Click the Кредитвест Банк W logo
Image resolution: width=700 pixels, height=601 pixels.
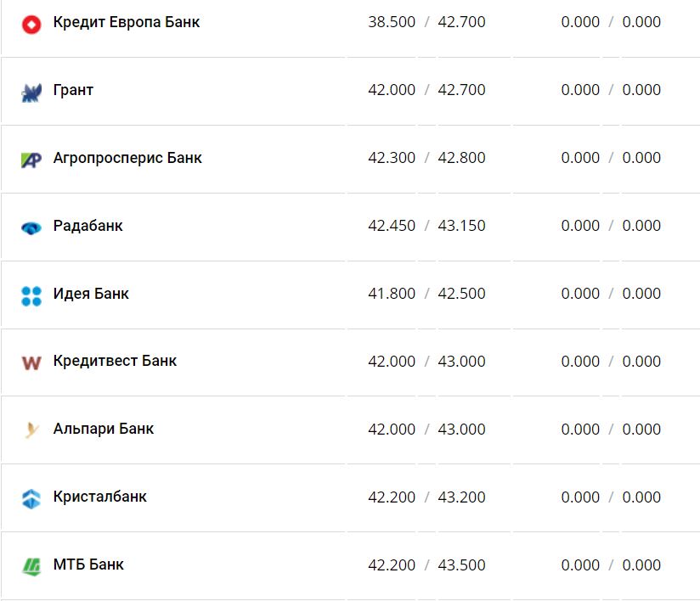(31, 362)
